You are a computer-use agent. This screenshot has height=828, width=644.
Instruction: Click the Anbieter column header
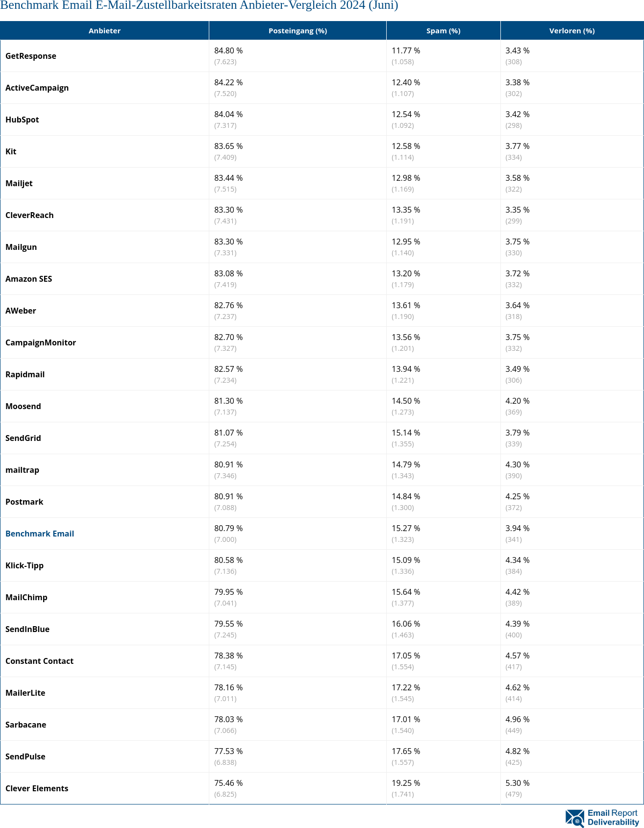[x=104, y=31]
